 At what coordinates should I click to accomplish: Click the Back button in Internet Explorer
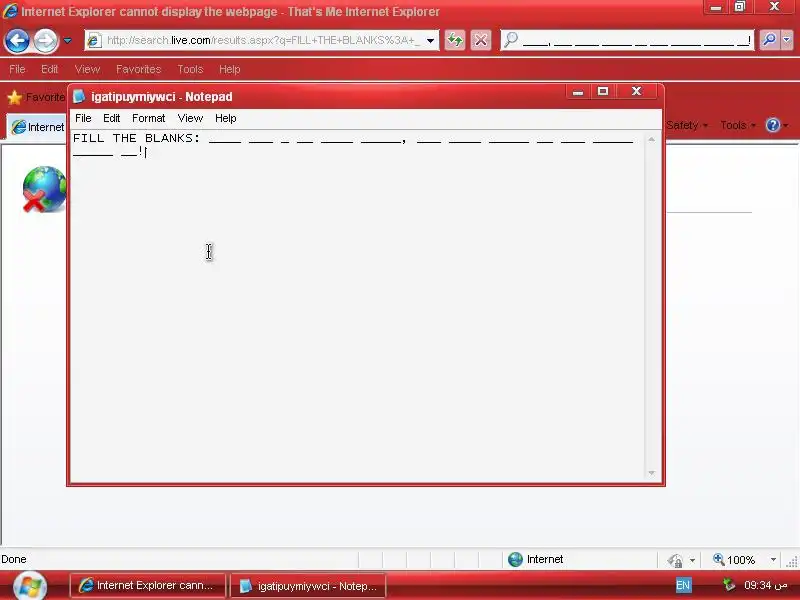pyautogui.click(x=17, y=40)
